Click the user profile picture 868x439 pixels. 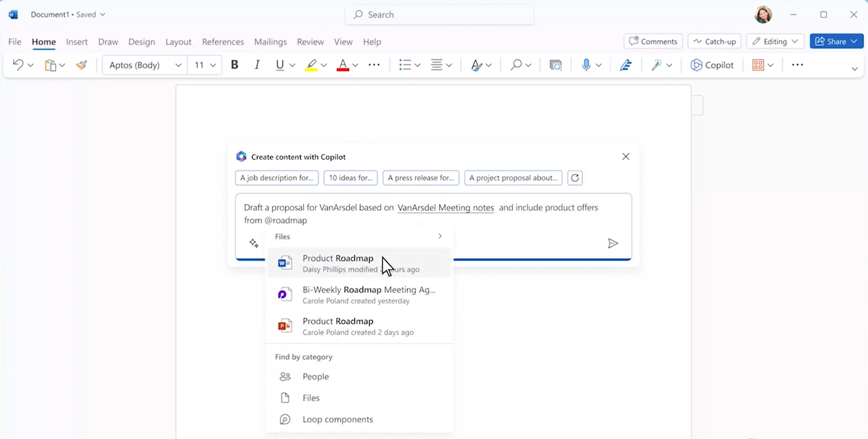[x=763, y=15]
